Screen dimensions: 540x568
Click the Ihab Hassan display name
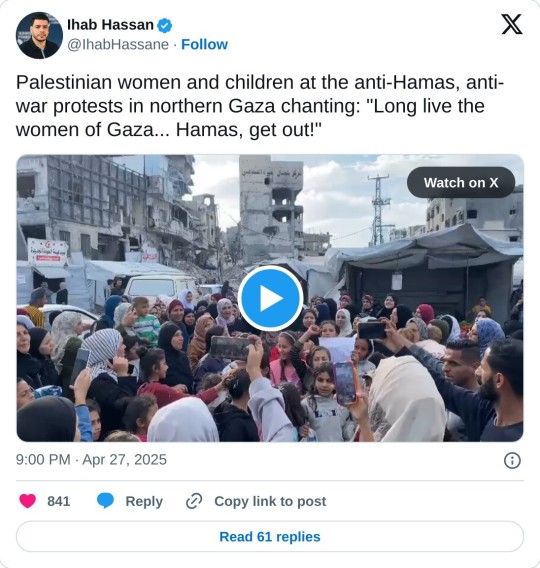tap(110, 25)
